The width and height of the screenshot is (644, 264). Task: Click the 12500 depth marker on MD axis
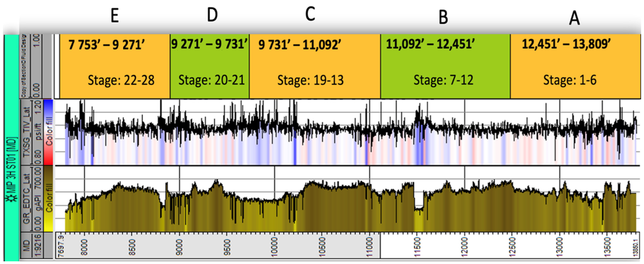click(x=512, y=247)
